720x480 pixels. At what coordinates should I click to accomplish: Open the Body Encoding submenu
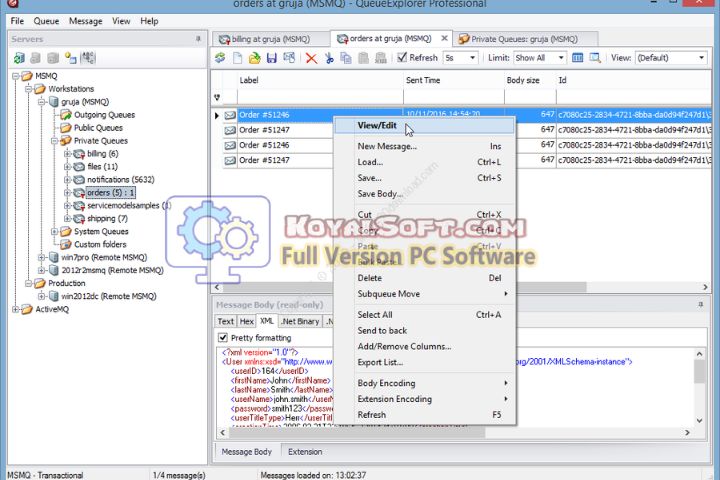click(x=424, y=383)
